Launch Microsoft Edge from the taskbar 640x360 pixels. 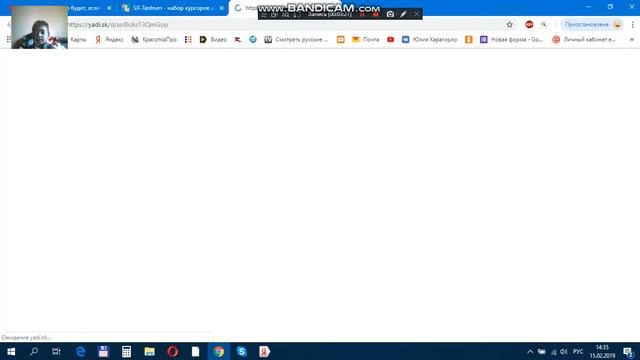(x=80, y=351)
